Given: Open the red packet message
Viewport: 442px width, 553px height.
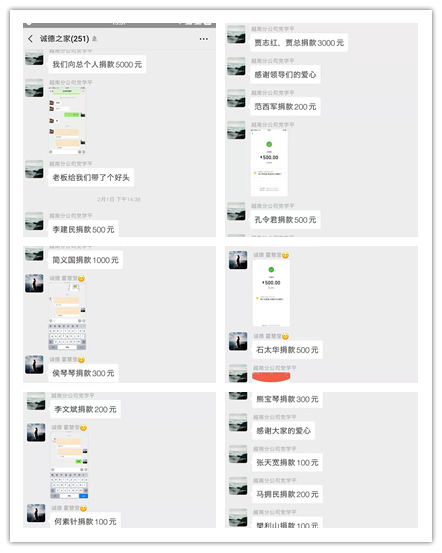Looking at the screenshot, I should pyautogui.click(x=271, y=377).
